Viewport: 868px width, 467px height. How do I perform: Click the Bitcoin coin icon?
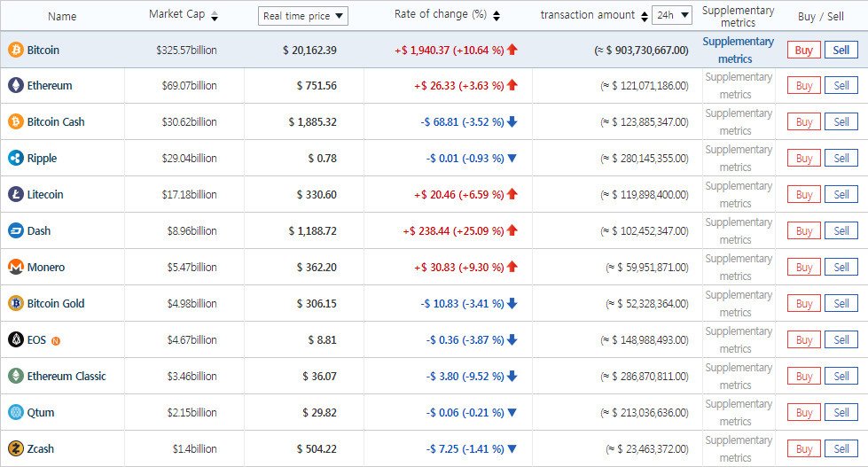[x=16, y=50]
